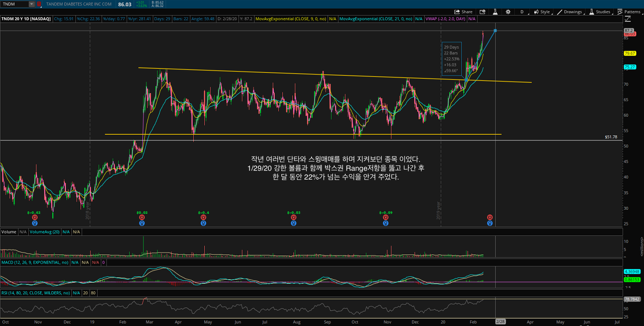
Task: Click the TNDM 20 Y 1D [NASDAQ] chart title
Action: [x=26, y=19]
